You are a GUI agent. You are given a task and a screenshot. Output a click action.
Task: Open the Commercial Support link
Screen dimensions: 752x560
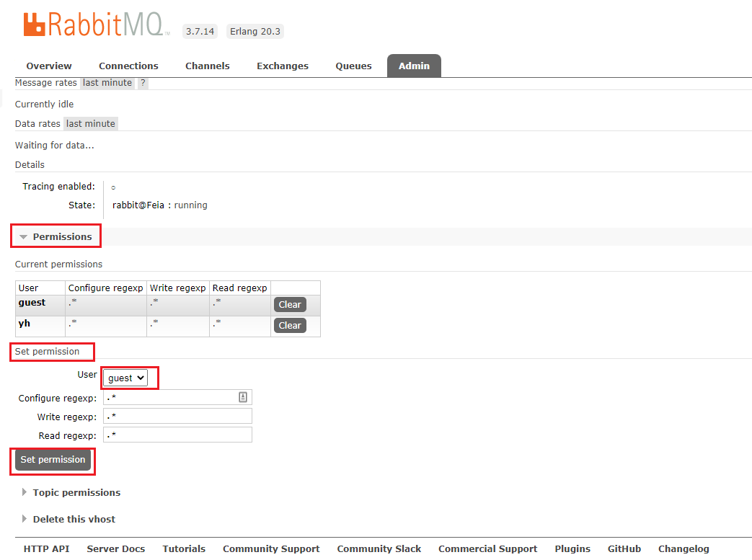[x=488, y=548]
